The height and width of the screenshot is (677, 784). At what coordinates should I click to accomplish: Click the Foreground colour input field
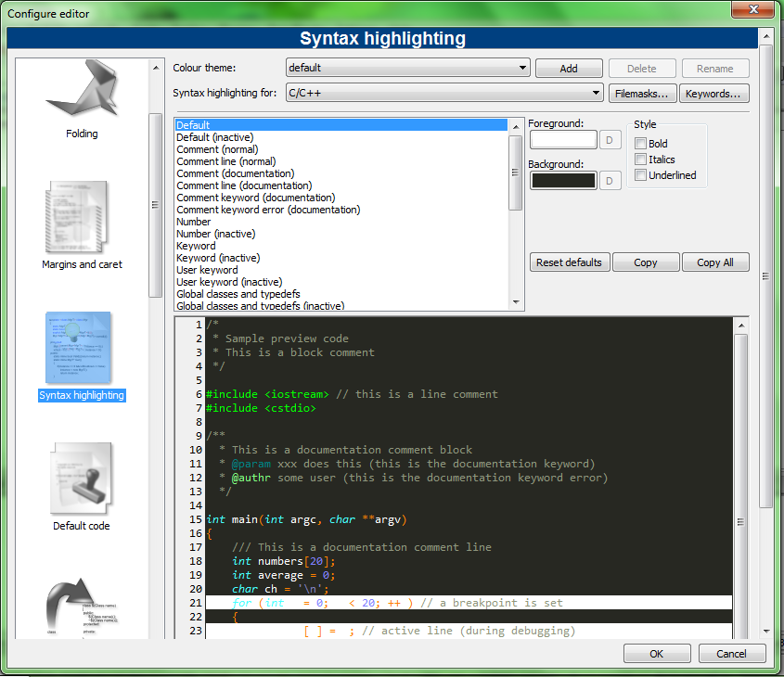(x=565, y=139)
